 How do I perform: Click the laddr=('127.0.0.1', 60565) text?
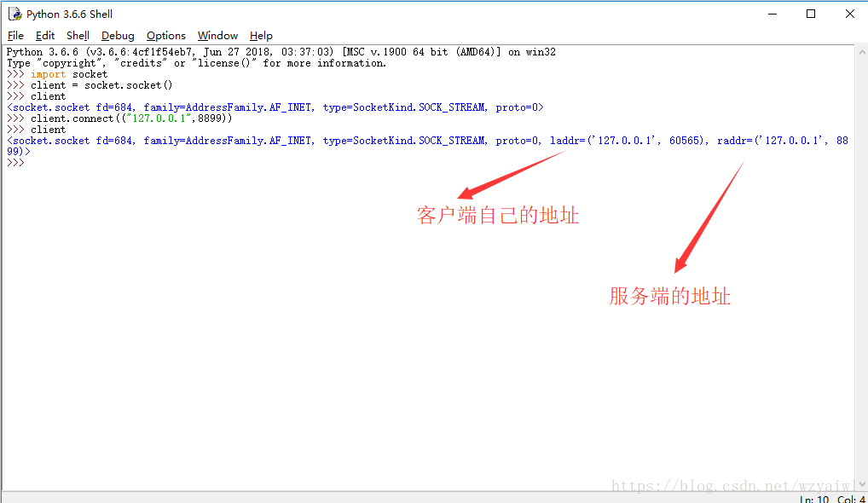tap(629, 141)
